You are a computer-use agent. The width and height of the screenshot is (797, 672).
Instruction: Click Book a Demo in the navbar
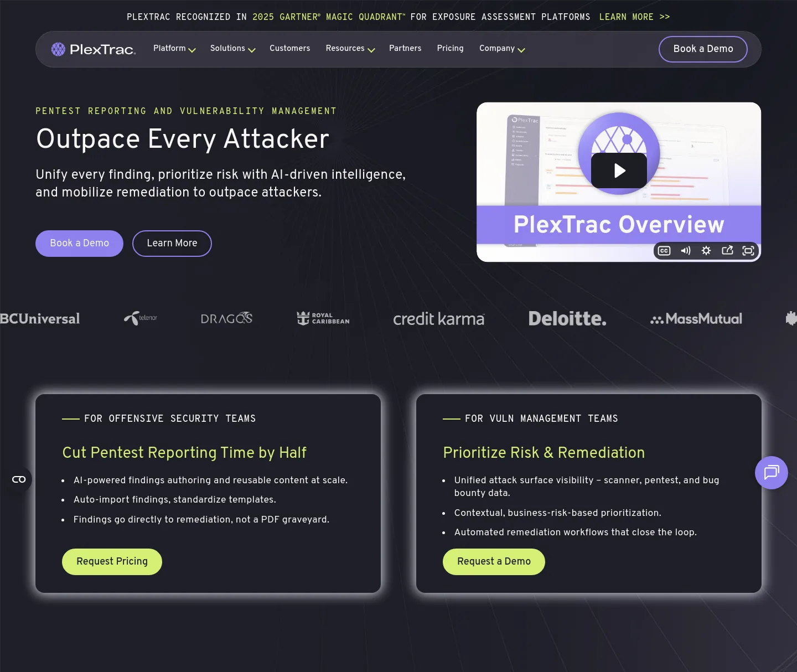click(703, 49)
